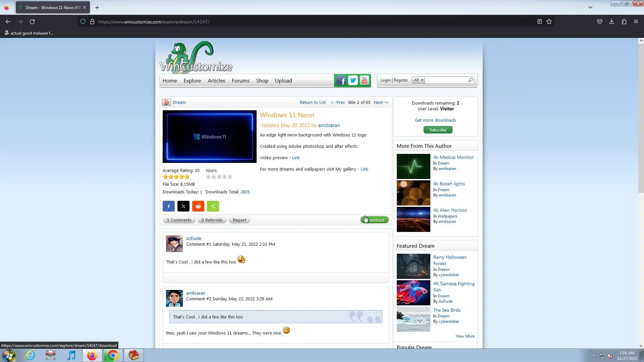Open WinCustomize YouTube channel icon
644x362 pixels.
point(364,80)
